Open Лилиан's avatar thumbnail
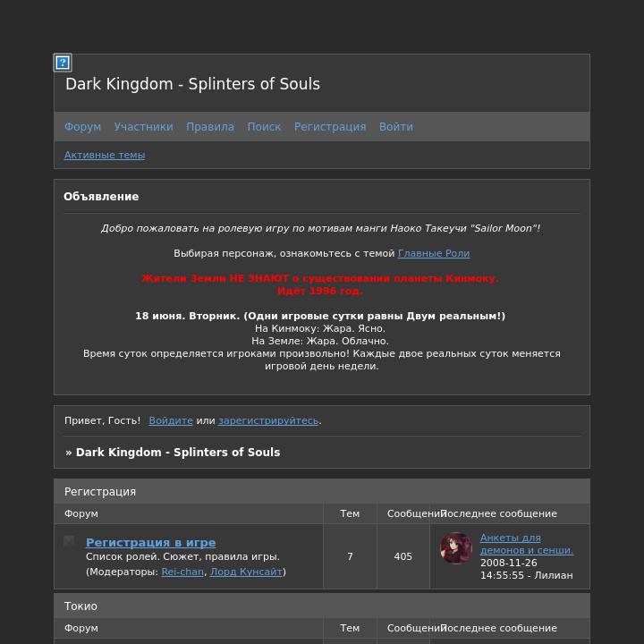Image resolution: width=644 pixels, height=644 pixels. pyautogui.click(x=456, y=548)
